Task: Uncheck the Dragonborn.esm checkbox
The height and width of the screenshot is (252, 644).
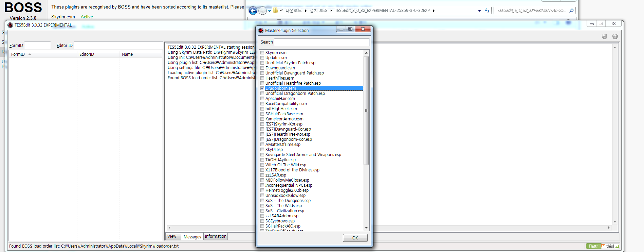Action: click(x=262, y=88)
